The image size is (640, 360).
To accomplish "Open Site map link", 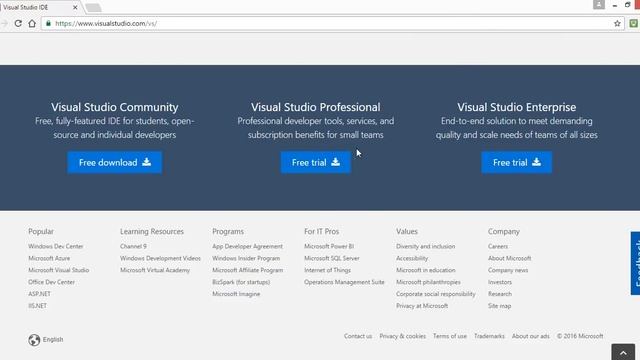I will point(499,306).
